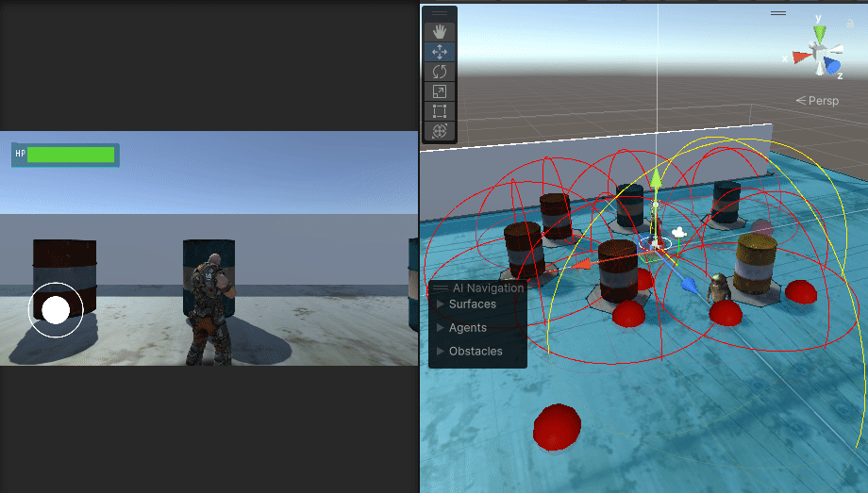
Task: Click the red X axis cone on orientation gizmo
Action: tap(801, 57)
